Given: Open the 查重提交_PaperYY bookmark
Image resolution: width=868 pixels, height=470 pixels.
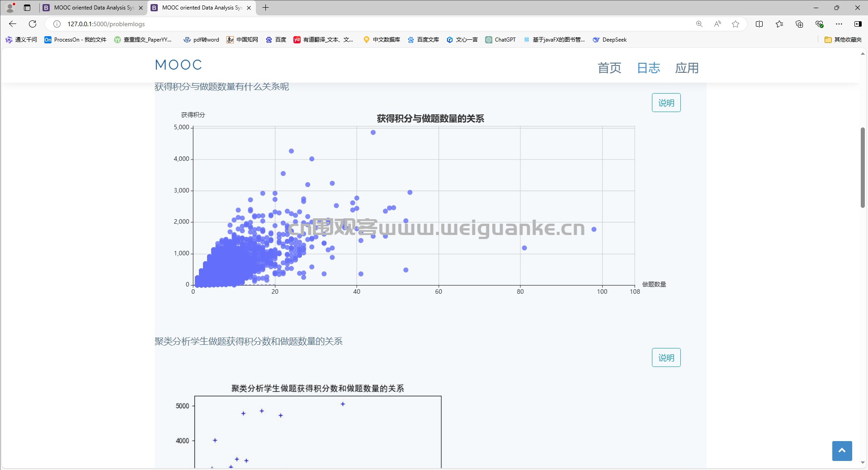Looking at the screenshot, I should click(x=143, y=40).
